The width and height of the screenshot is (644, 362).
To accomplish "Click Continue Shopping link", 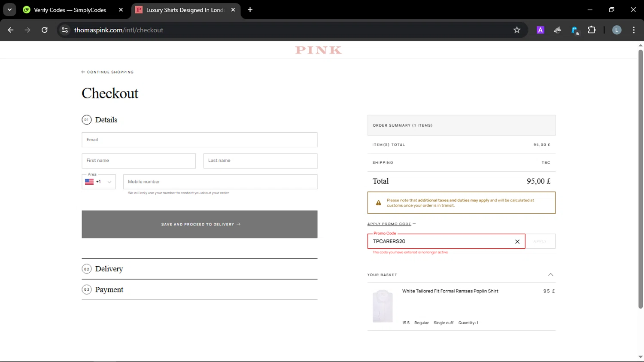I will (x=107, y=72).
